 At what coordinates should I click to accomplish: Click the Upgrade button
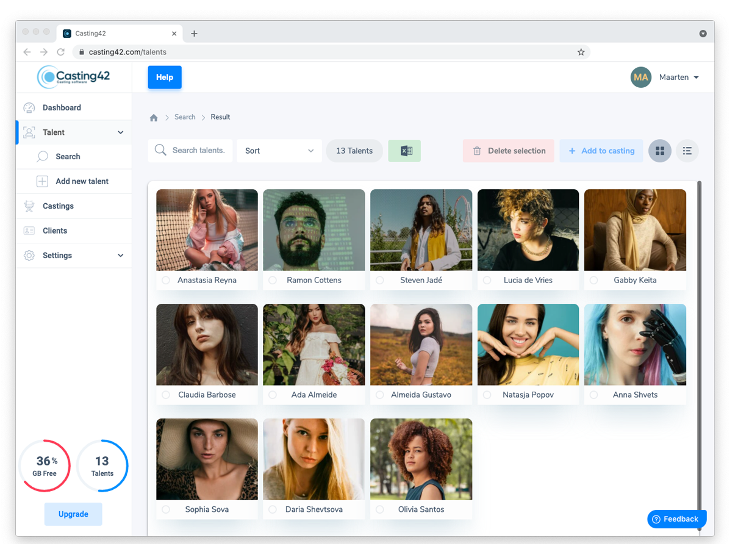pos(73,514)
